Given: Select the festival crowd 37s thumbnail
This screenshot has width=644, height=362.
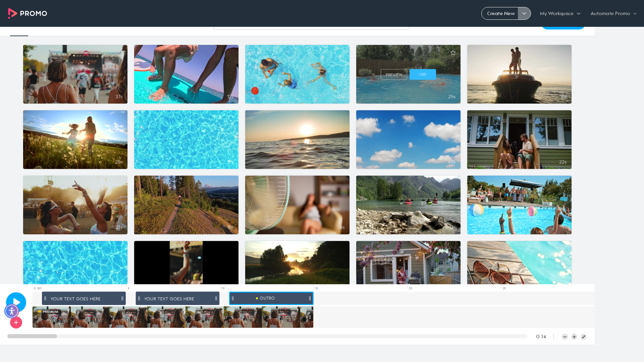Looking at the screenshot, I should (75, 74).
